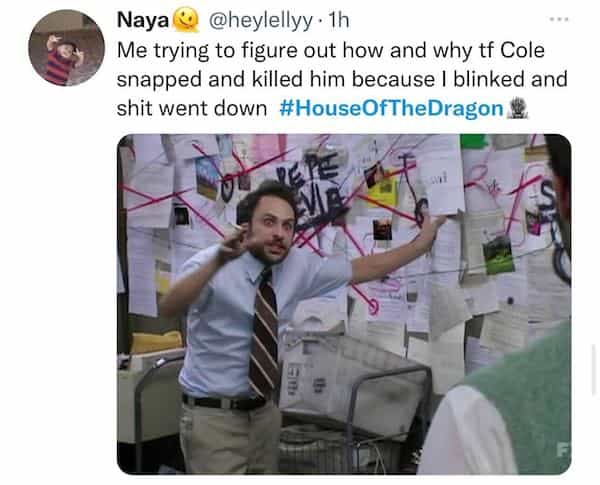
Task: Open the @heylellyy handle profile
Action: pos(260,20)
